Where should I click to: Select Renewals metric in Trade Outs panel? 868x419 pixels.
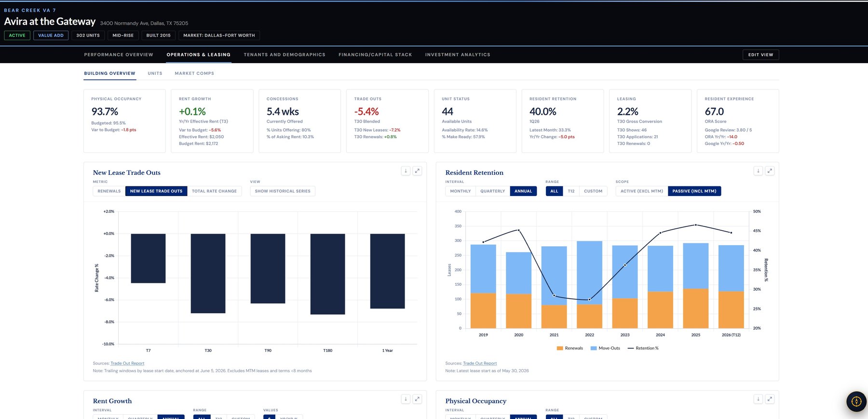(109, 191)
